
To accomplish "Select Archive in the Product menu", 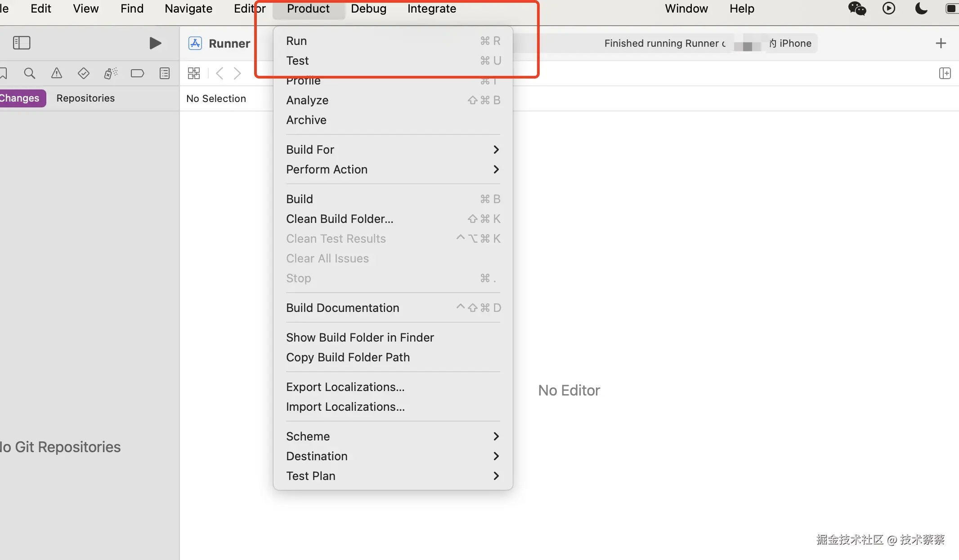I will coord(306,120).
